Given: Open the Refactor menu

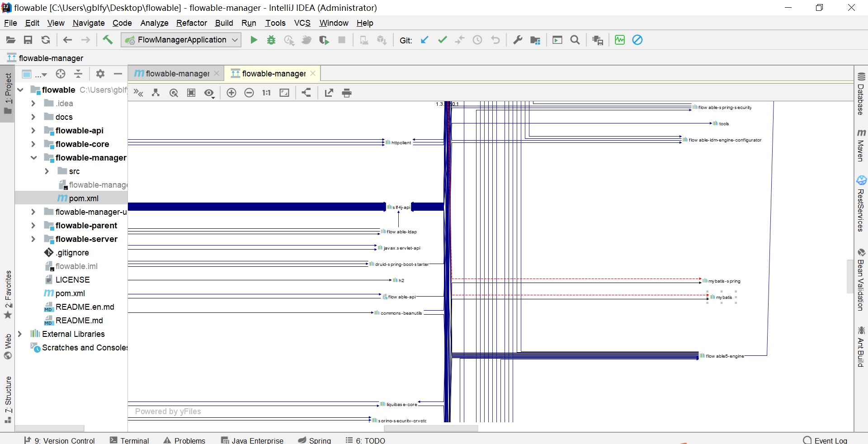Looking at the screenshot, I should pos(192,23).
